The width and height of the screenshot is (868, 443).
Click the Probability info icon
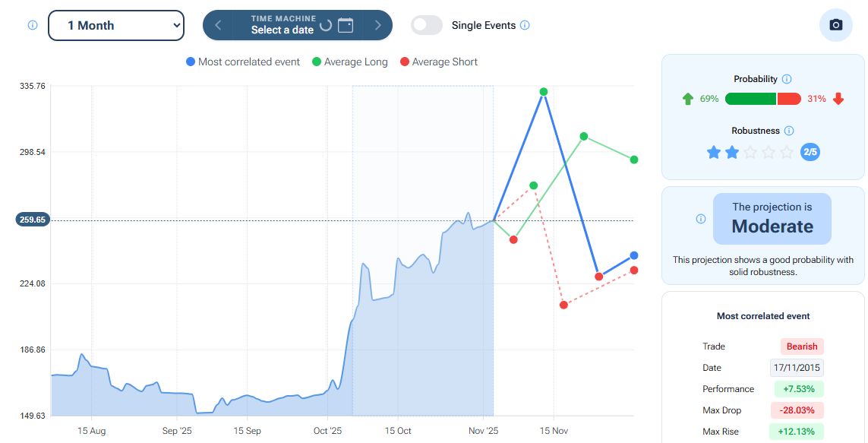coord(787,79)
